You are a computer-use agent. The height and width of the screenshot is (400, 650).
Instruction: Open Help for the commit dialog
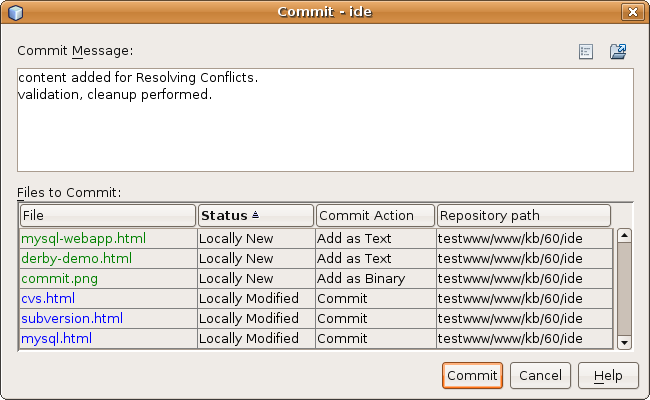point(608,375)
